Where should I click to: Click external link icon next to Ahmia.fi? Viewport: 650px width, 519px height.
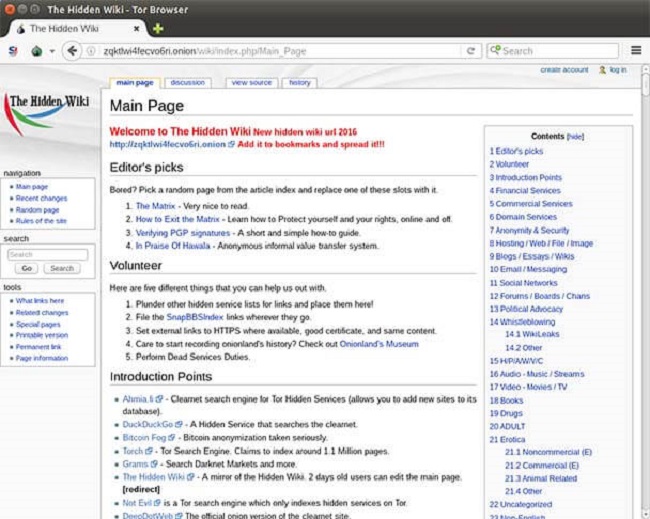(x=159, y=400)
